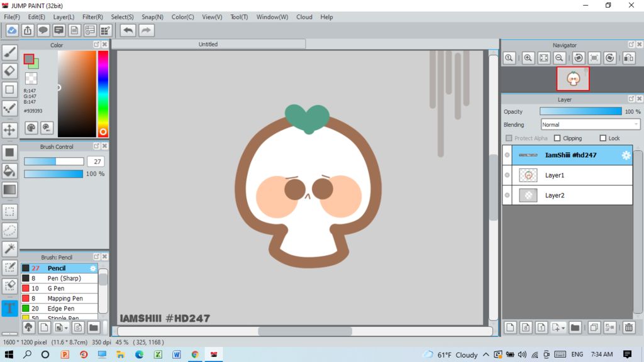The width and height of the screenshot is (644, 362).
Task: Open settings gear on IamShiii layer
Action: tap(626, 155)
